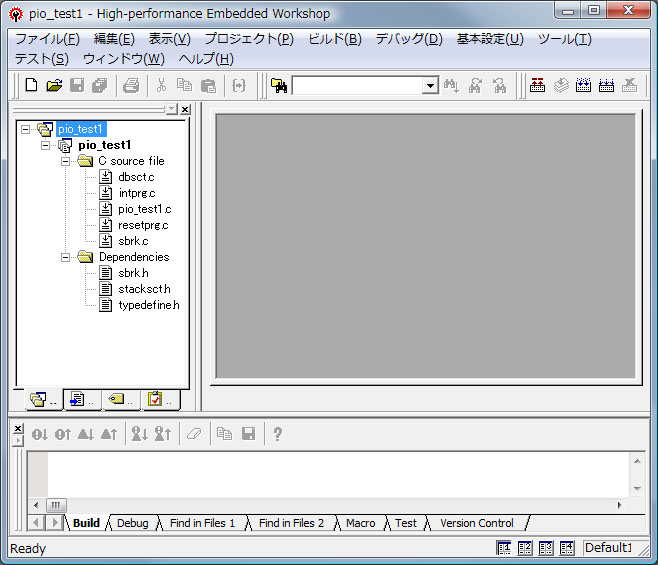Screen dimensions: 658x565
Task: Click the Open File folder icon
Action: pos(54,86)
